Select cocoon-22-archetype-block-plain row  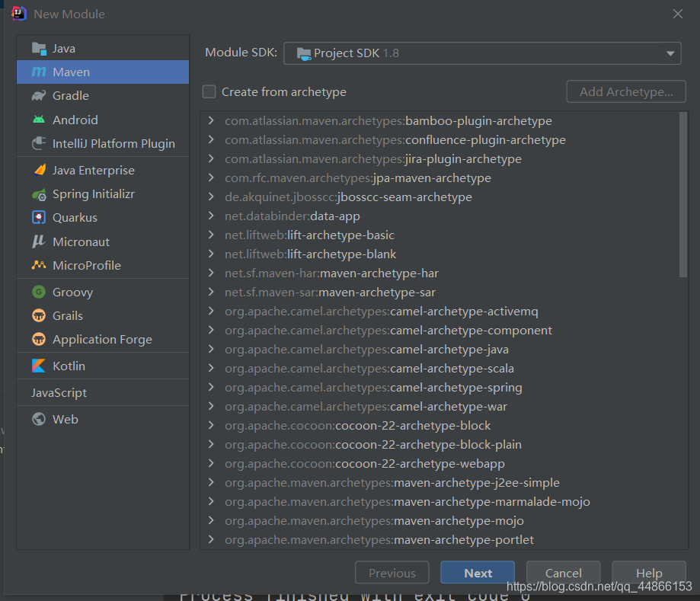439,445
